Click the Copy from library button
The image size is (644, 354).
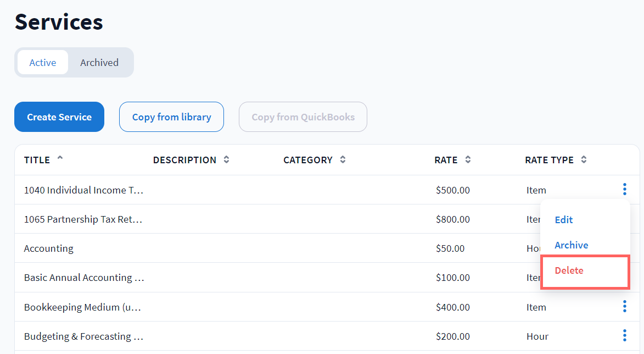tap(171, 117)
